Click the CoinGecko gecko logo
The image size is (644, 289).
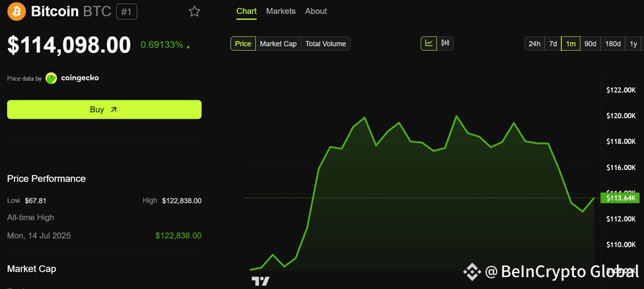pos(52,78)
